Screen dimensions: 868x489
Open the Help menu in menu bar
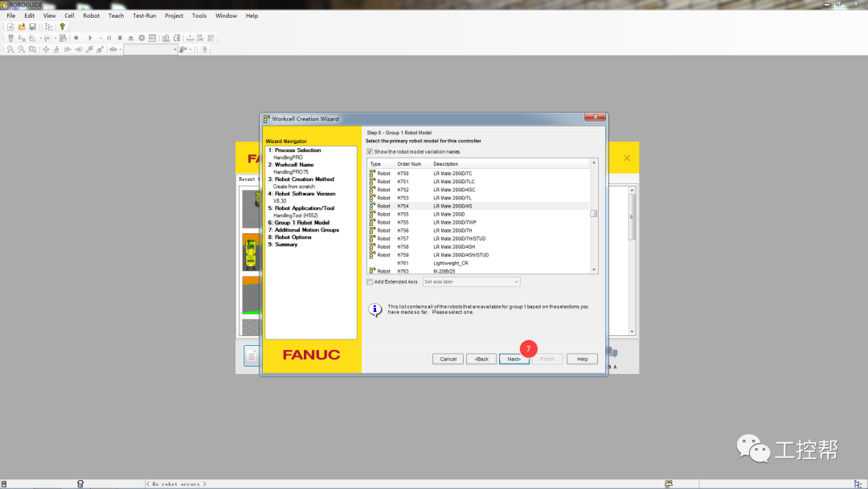tap(252, 15)
